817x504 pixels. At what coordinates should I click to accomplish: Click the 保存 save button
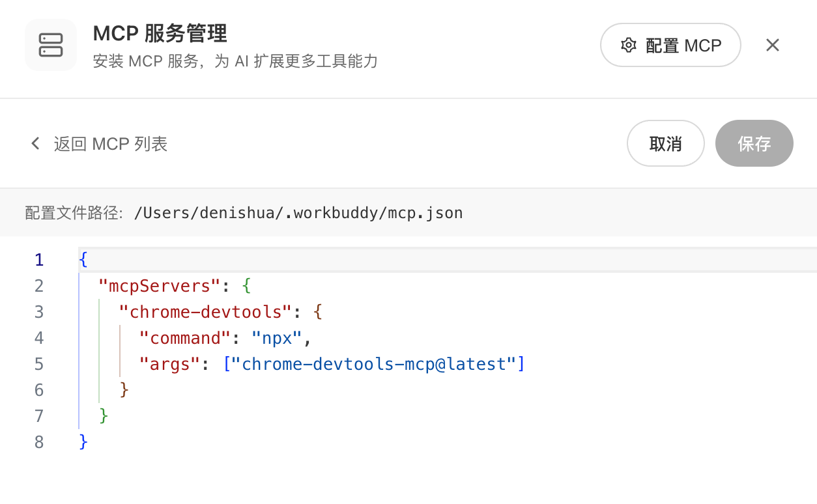pos(754,143)
